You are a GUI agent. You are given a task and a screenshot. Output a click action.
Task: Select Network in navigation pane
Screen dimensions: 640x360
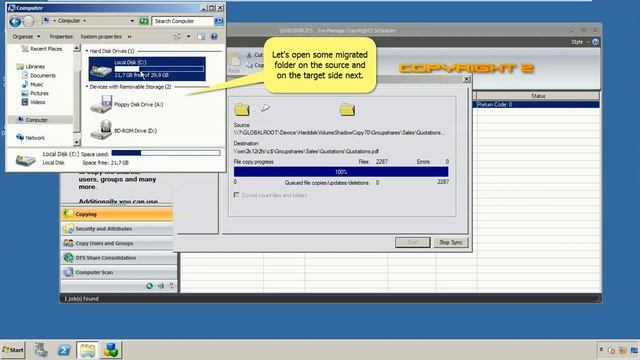pyautogui.click(x=31, y=138)
